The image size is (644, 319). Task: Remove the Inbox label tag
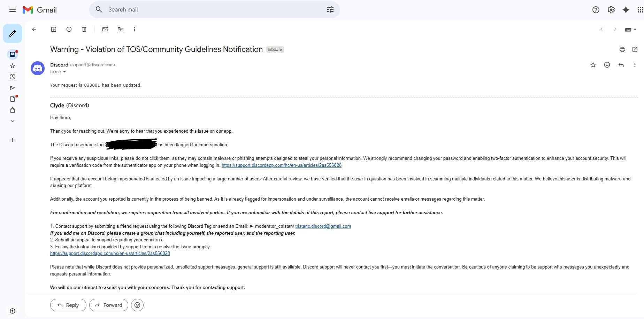[x=281, y=50]
